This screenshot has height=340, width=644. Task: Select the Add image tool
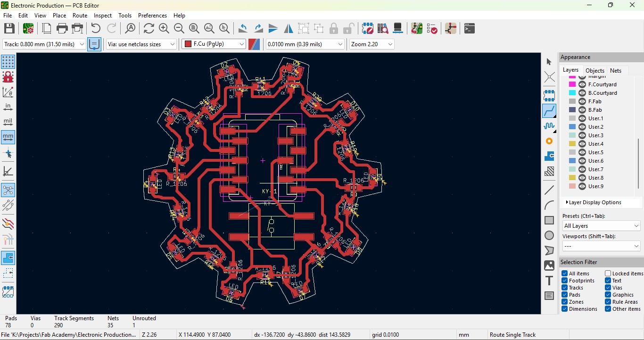click(x=549, y=265)
